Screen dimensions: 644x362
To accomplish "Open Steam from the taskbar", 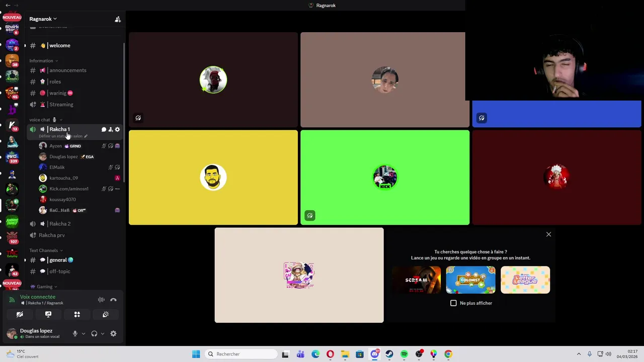I will coord(389,354).
